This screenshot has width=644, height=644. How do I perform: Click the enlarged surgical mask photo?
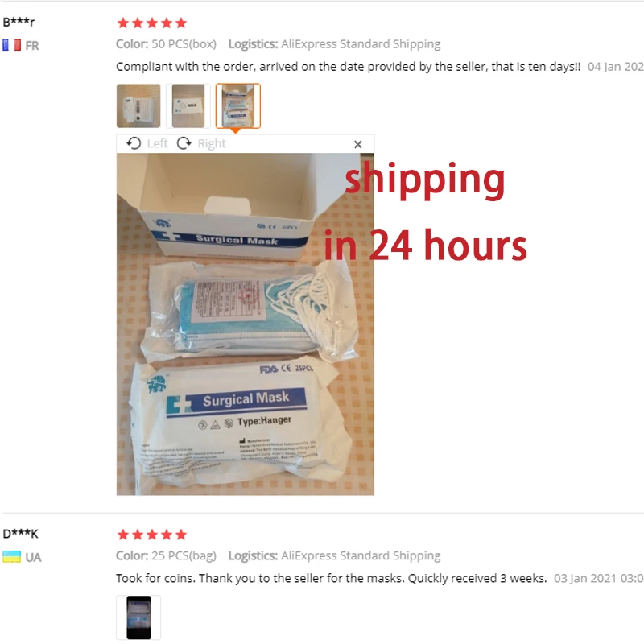(x=246, y=324)
